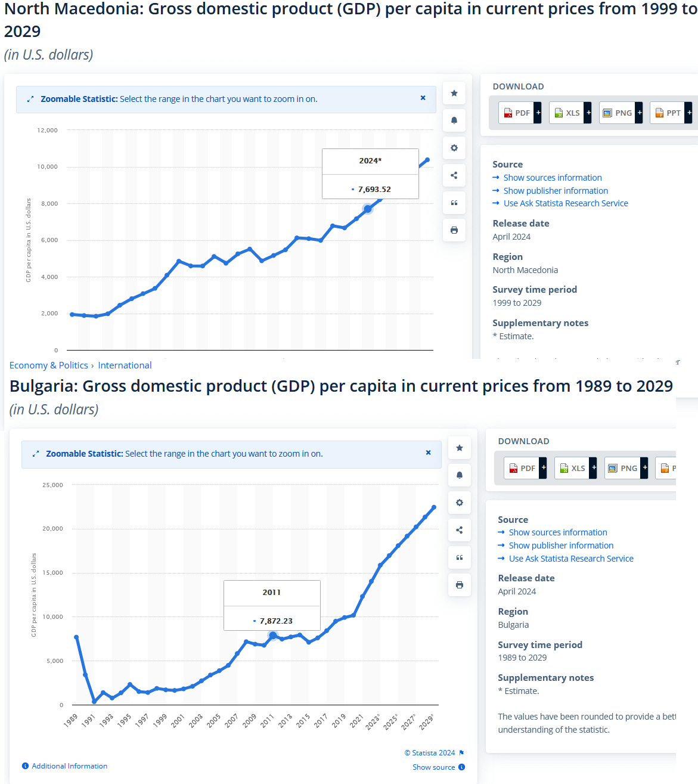The image size is (698, 784).
Task: Download Bulgaria statistic as XLS
Action: click(576, 468)
